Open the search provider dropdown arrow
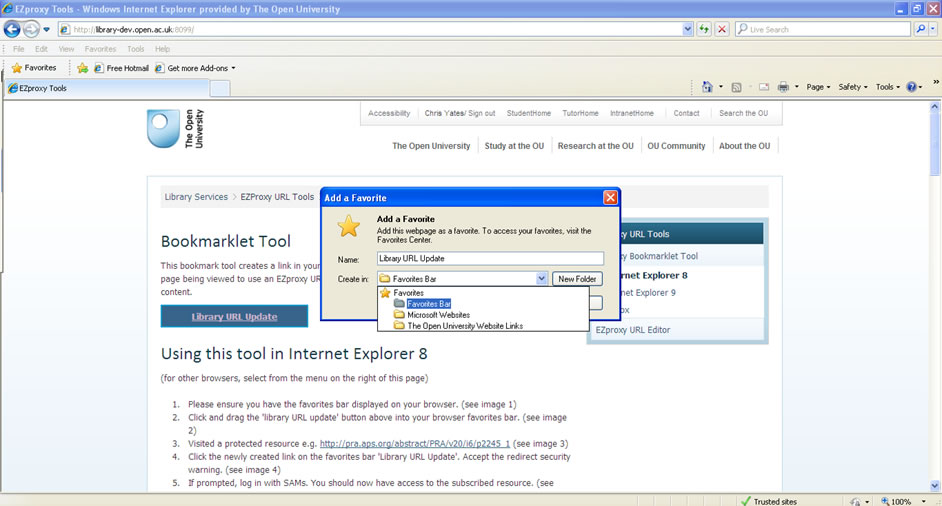The width and height of the screenshot is (942, 506). tap(932, 29)
